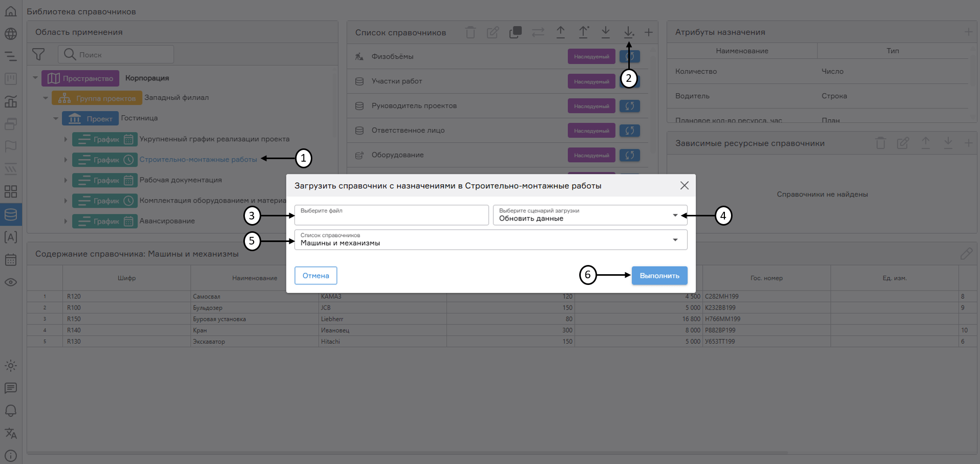Click the plus icon in Список справочников

648,33
